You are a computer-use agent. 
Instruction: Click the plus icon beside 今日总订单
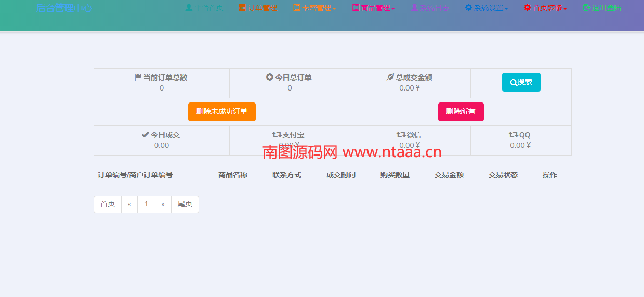pos(269,77)
